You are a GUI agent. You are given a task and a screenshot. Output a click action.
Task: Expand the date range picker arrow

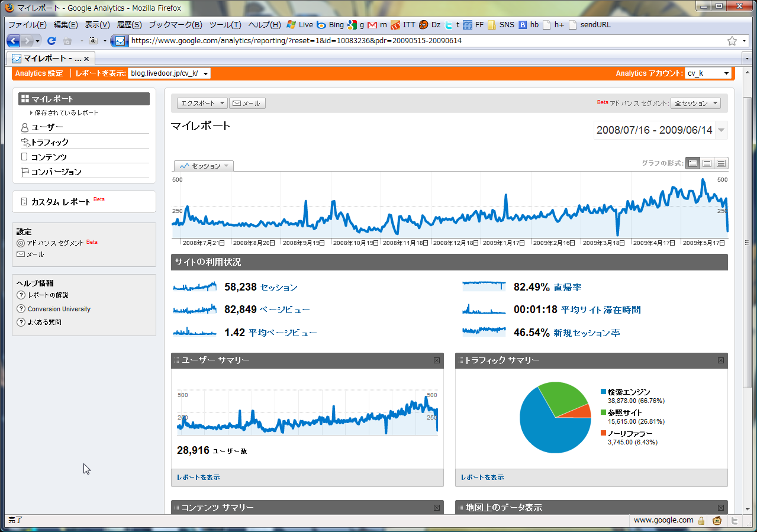pyautogui.click(x=721, y=130)
